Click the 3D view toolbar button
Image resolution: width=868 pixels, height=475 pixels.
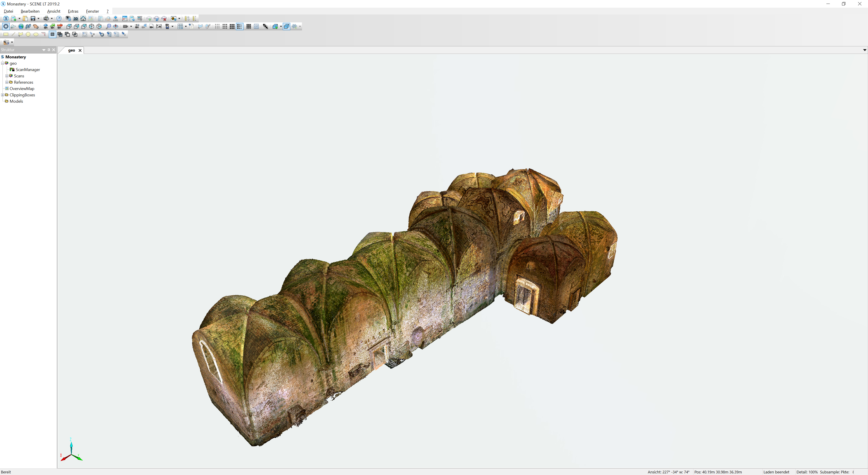pyautogui.click(x=76, y=19)
